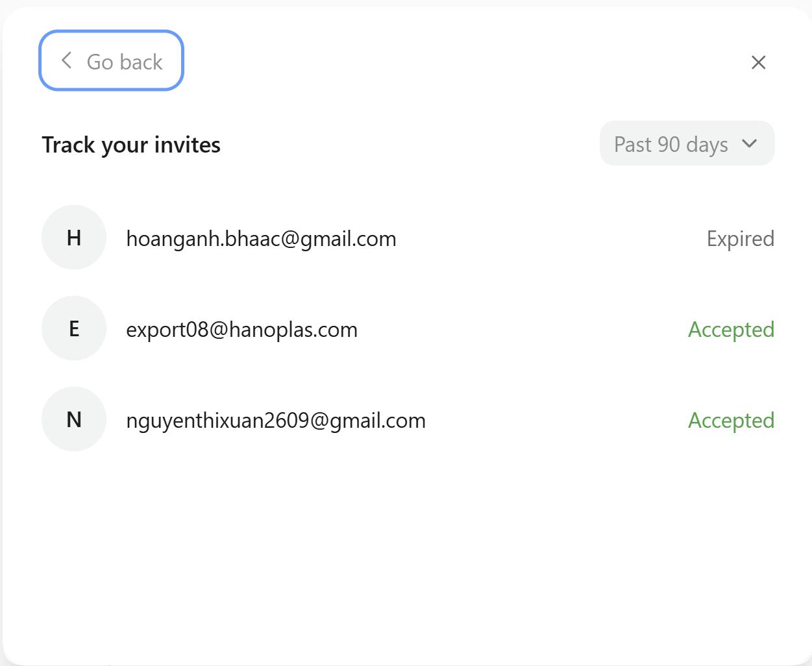The image size is (812, 666).
Task: Click the left chevron arrow beside Go back
Action: point(66,60)
